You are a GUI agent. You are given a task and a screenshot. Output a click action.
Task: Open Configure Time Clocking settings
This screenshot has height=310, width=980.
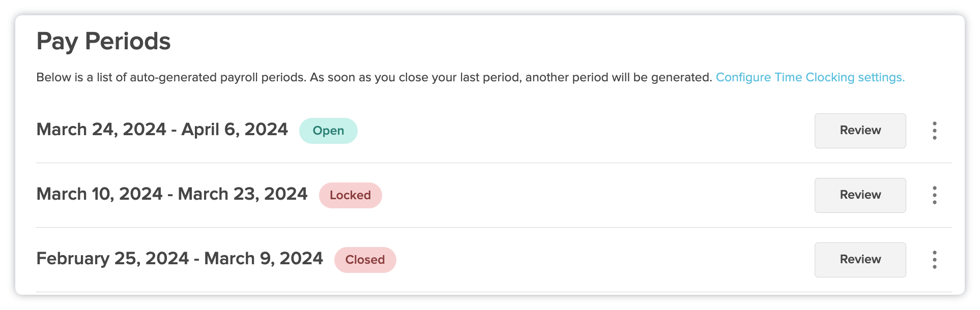pos(810,77)
